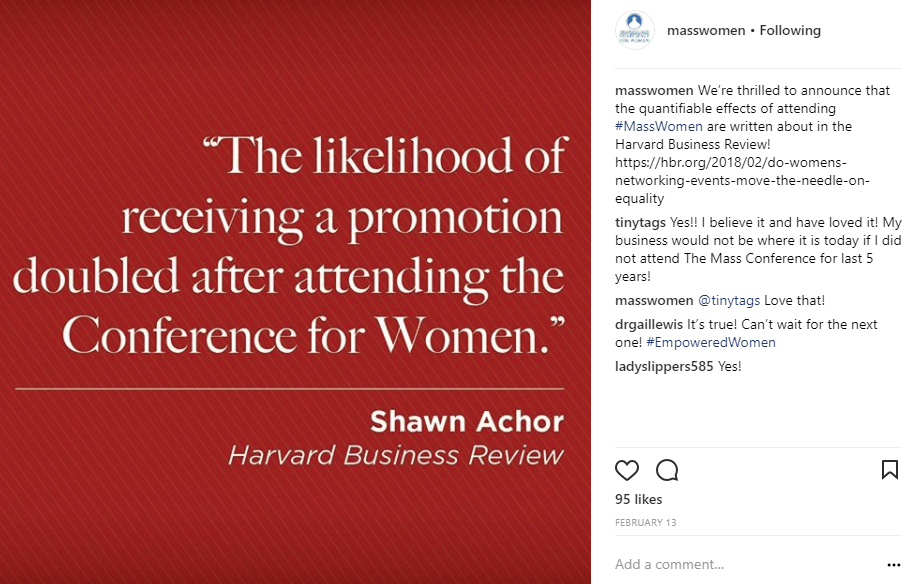Click the masswomen profile avatar
This screenshot has width=923, height=584.
pos(635,30)
